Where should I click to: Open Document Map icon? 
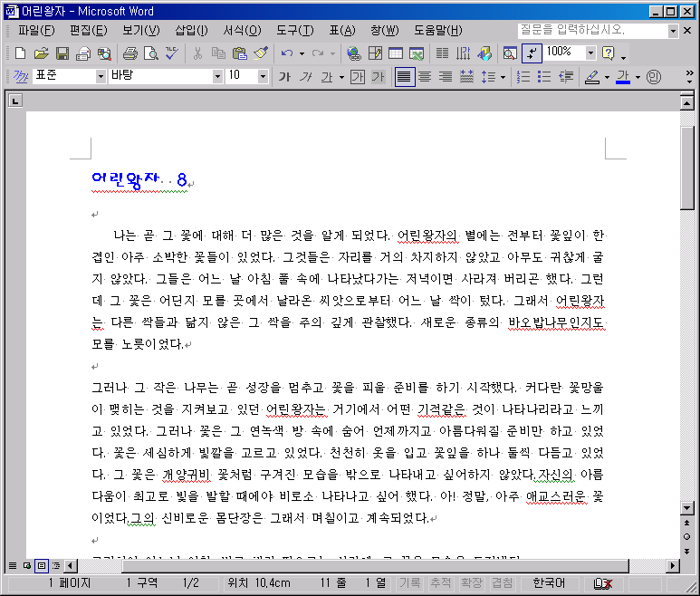510,53
